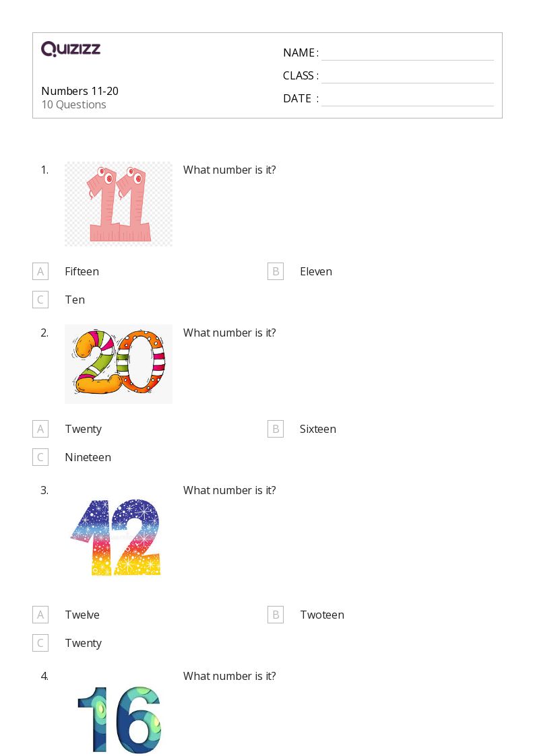Click the Numbers 11-20 worksheet title
Image resolution: width=535 pixels, height=756 pixels.
point(80,91)
